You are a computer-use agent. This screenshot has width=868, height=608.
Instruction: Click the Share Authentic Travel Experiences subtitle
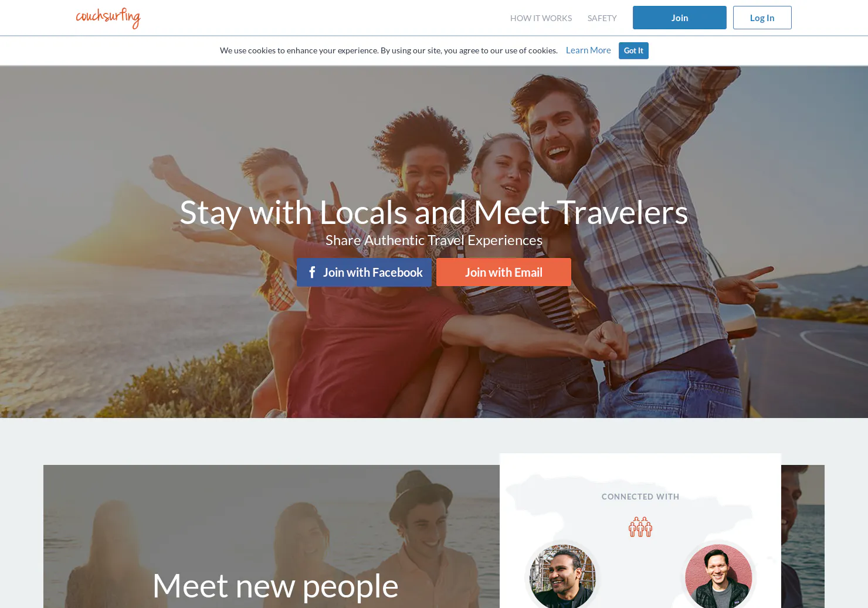[x=434, y=240]
